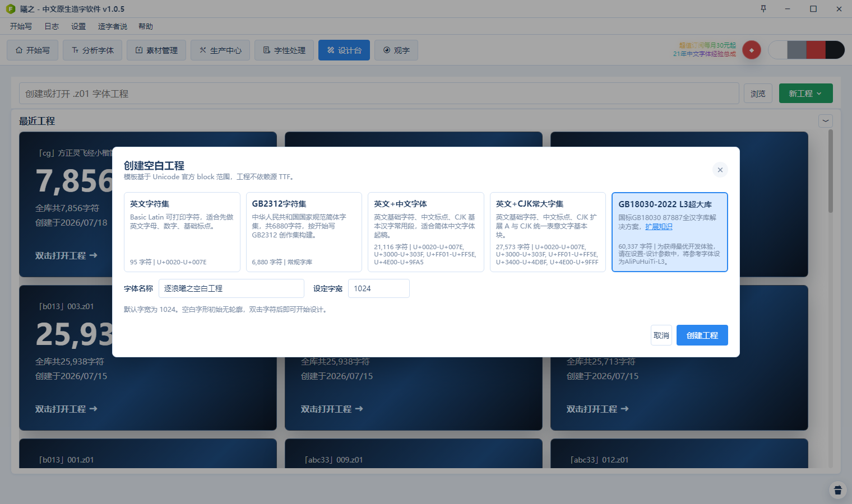
Task: Click the recent projects vertical scrollbar
Action: pos(831,171)
